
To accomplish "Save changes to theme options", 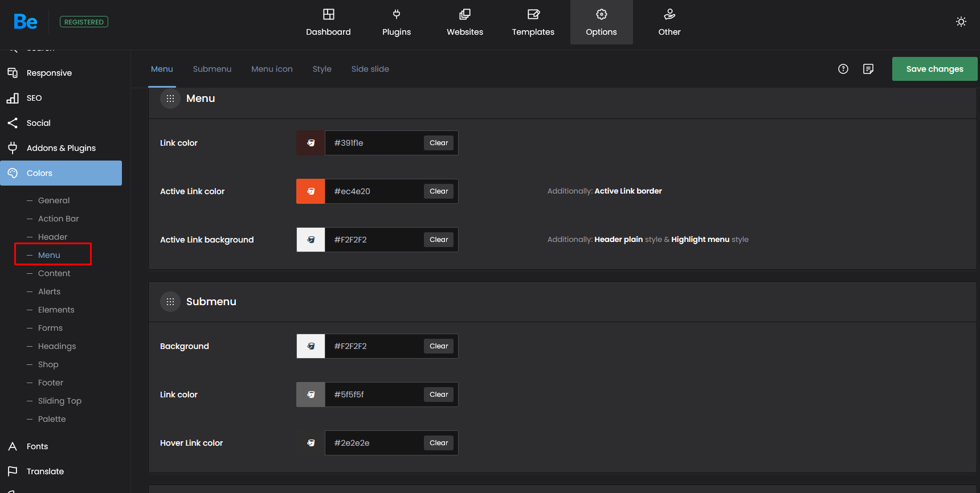I will pyautogui.click(x=935, y=69).
